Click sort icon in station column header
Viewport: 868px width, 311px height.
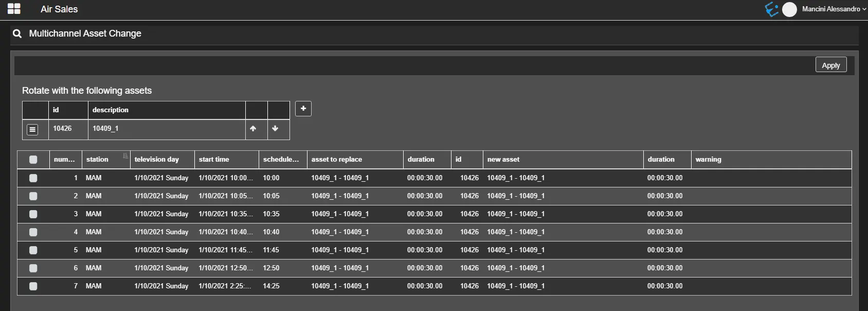125,156
